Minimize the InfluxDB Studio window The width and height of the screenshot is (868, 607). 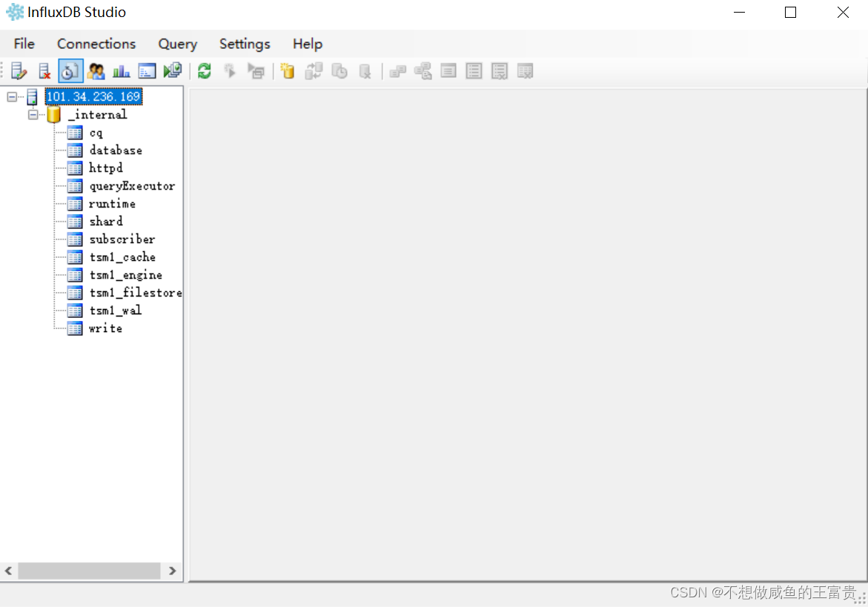[x=739, y=12]
